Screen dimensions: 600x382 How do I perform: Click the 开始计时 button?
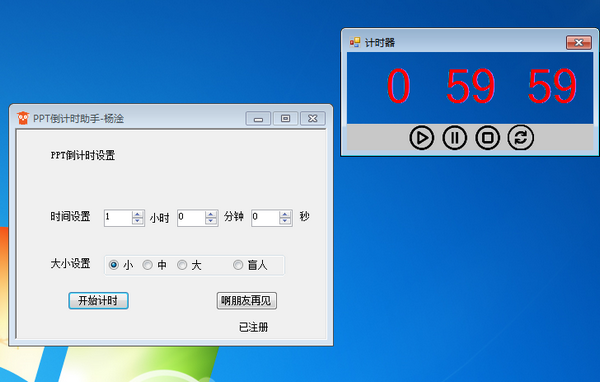[98, 300]
